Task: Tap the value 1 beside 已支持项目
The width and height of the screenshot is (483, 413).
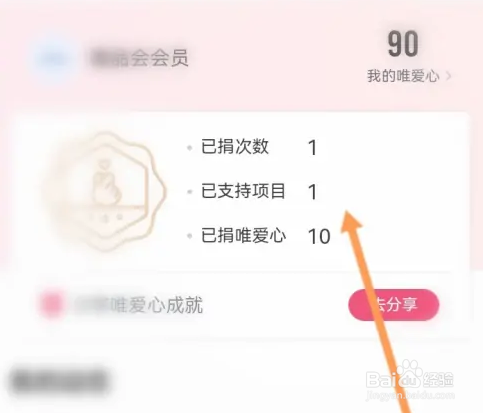Action: pyautogui.click(x=312, y=192)
